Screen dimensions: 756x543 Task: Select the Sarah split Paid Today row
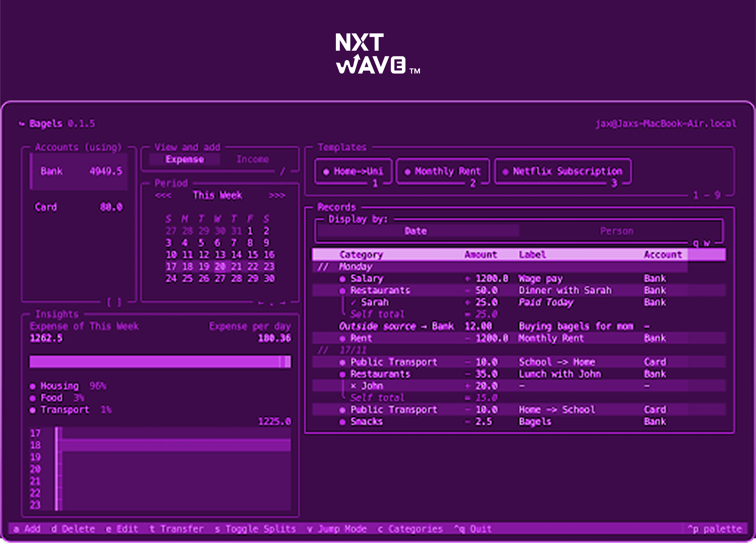click(519, 302)
